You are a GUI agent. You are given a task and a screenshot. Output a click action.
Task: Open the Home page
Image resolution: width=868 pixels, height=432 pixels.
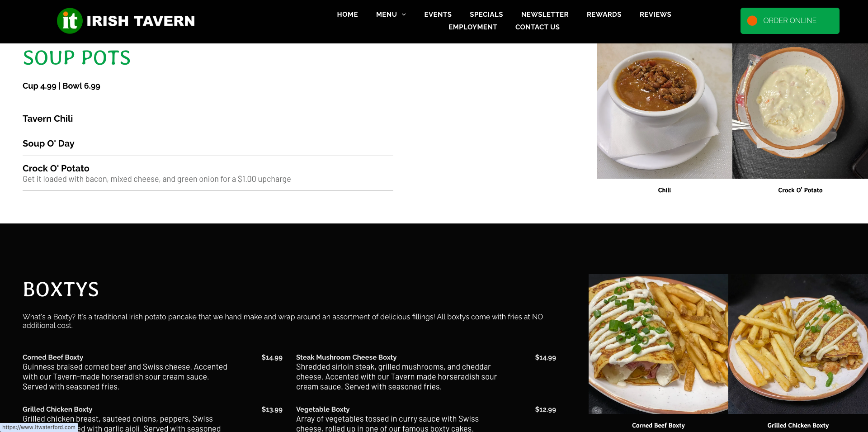[347, 14]
